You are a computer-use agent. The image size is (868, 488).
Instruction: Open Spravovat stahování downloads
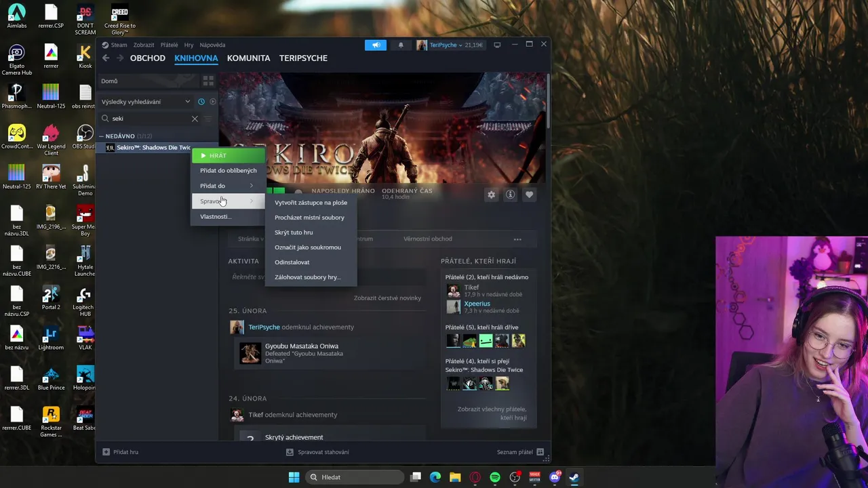coord(317,452)
